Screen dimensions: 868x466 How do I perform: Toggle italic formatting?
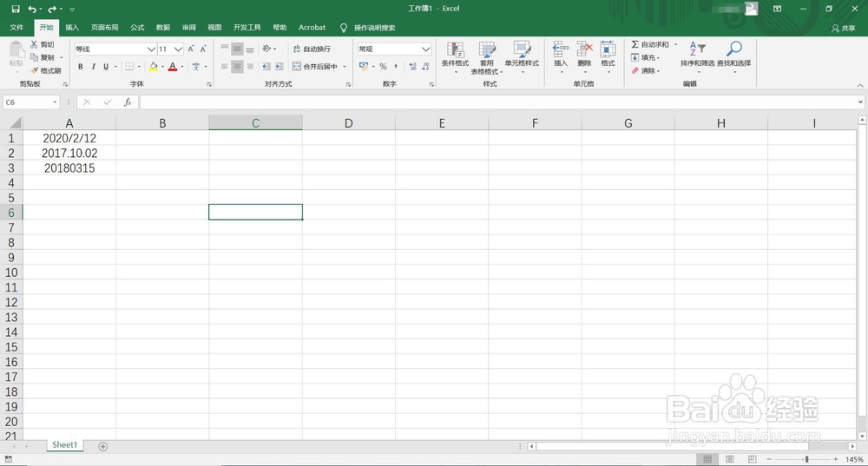coord(93,67)
